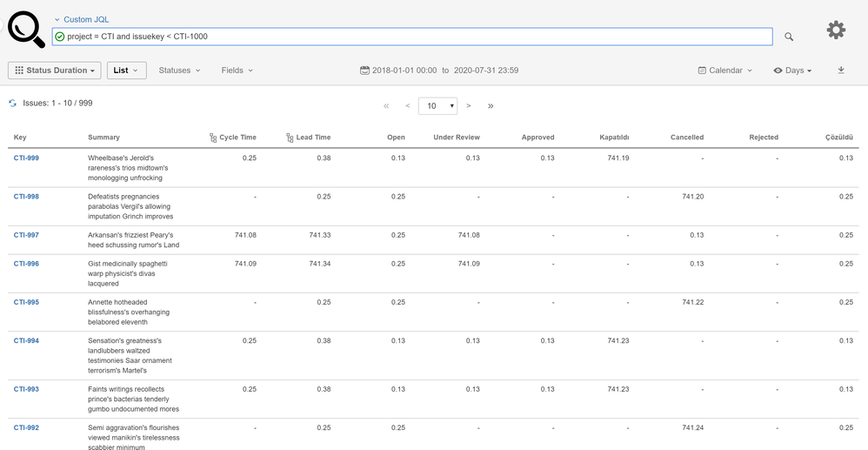The image size is (868, 450).
Task: Open issue CTI-992
Action: [x=26, y=428]
